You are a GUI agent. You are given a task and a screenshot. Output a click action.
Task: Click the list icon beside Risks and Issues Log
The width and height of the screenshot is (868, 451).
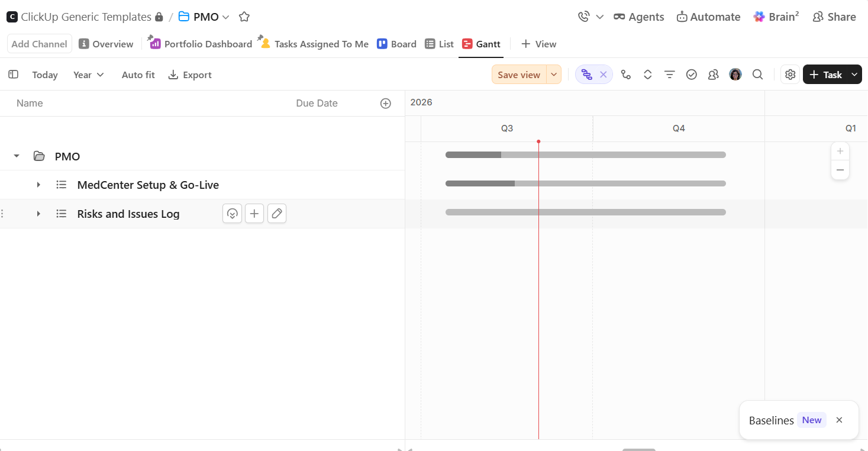[61, 214]
